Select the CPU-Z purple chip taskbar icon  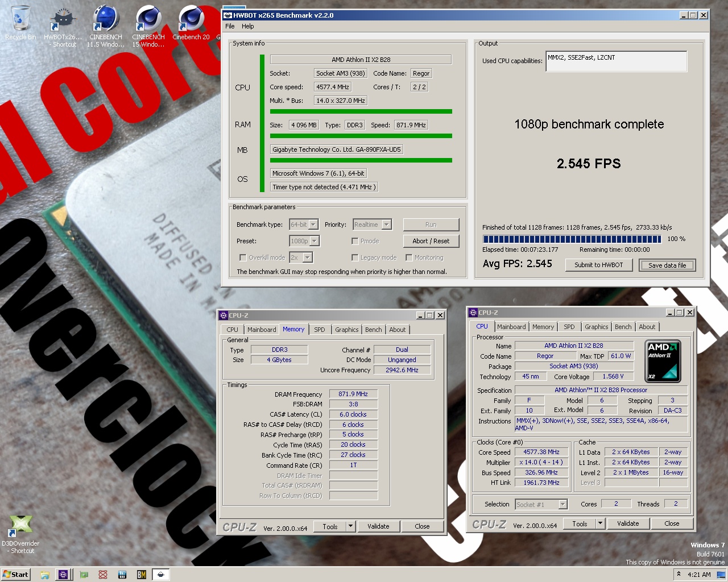click(63, 575)
